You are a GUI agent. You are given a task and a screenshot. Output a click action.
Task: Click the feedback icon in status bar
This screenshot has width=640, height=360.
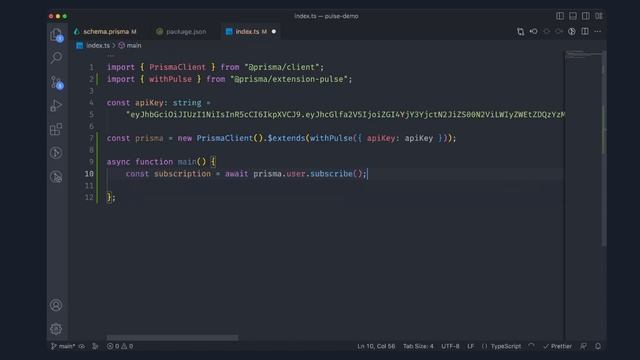[x=584, y=346]
